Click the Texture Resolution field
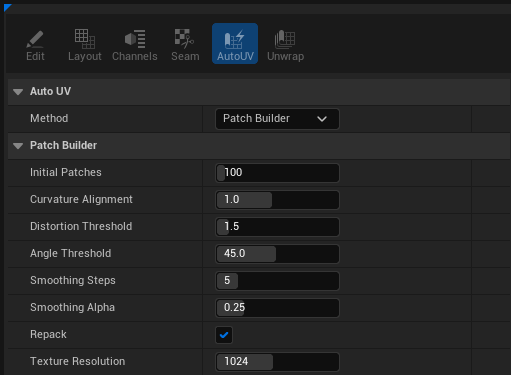 click(x=277, y=362)
